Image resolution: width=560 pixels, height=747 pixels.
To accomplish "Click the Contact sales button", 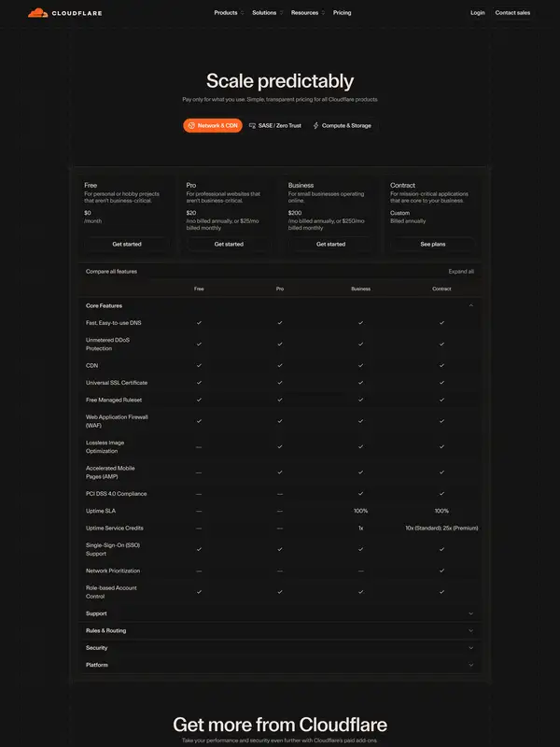I will coord(512,13).
